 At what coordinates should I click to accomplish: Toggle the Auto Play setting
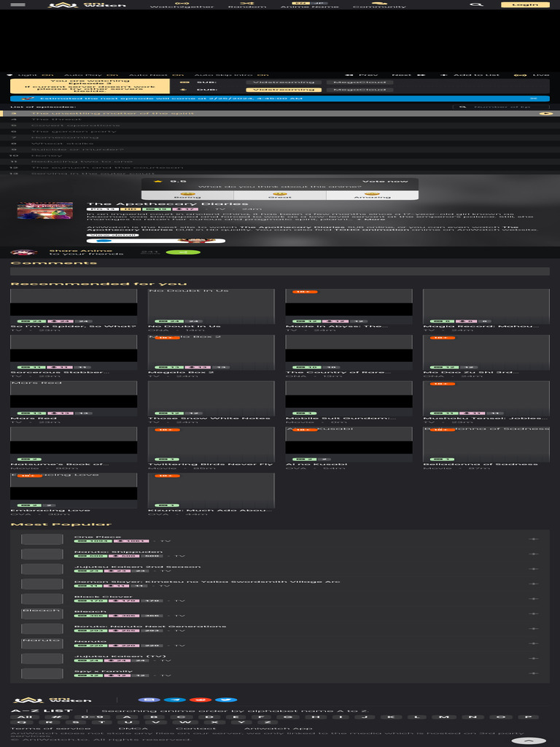point(91,75)
